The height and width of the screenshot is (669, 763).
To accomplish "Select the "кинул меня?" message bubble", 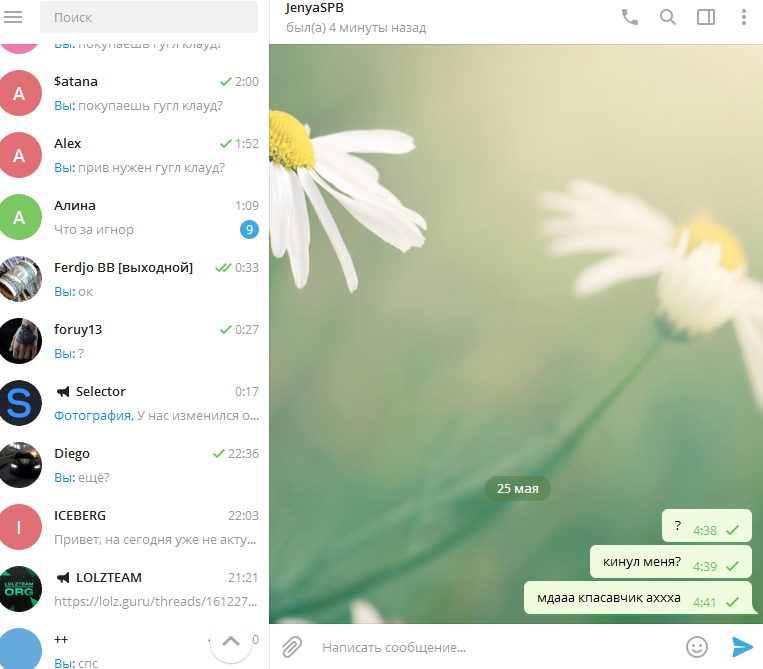I will pyautogui.click(x=671, y=562).
